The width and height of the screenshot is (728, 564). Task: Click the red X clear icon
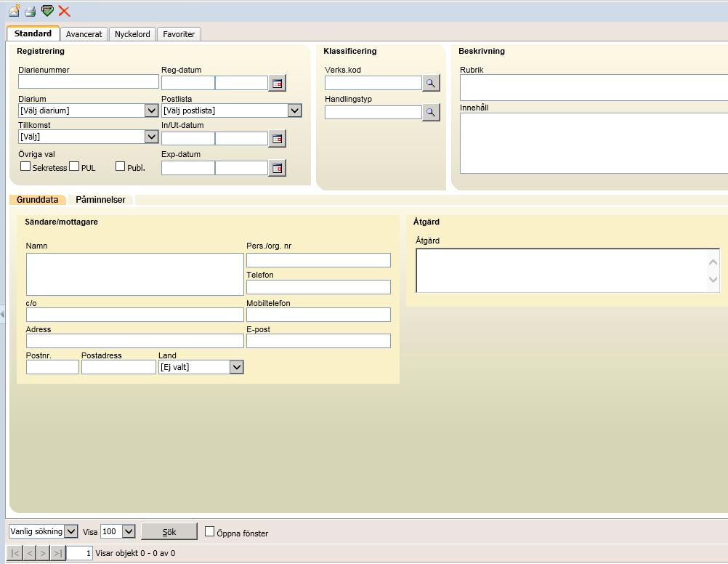[x=64, y=11]
